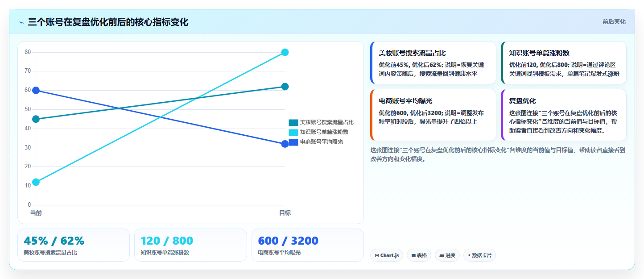Image resolution: width=644 pixels, height=279 pixels.
Task: Select the teal data point at 62
Action: pyautogui.click(x=285, y=87)
